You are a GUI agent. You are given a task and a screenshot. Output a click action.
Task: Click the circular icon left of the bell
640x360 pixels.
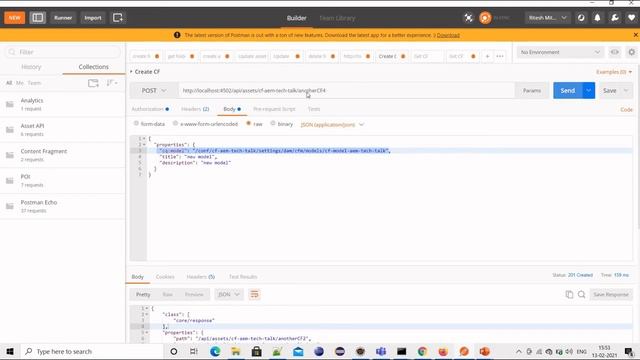(581, 18)
